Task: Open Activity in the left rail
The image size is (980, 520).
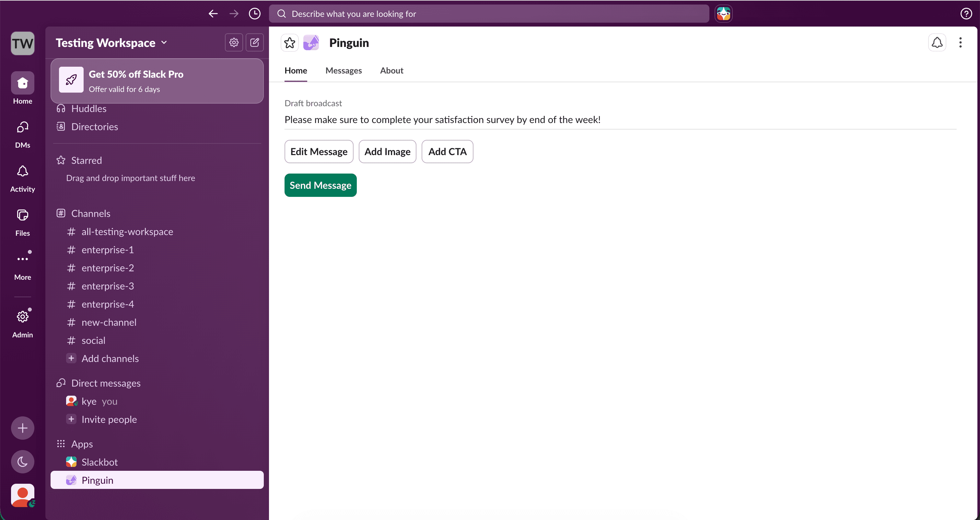Action: (22, 178)
